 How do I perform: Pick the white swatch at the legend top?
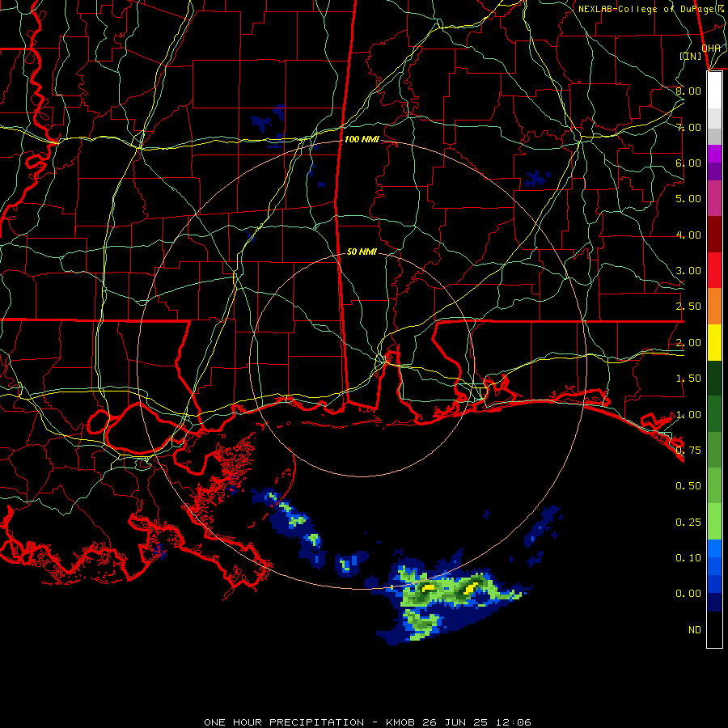coord(714,91)
